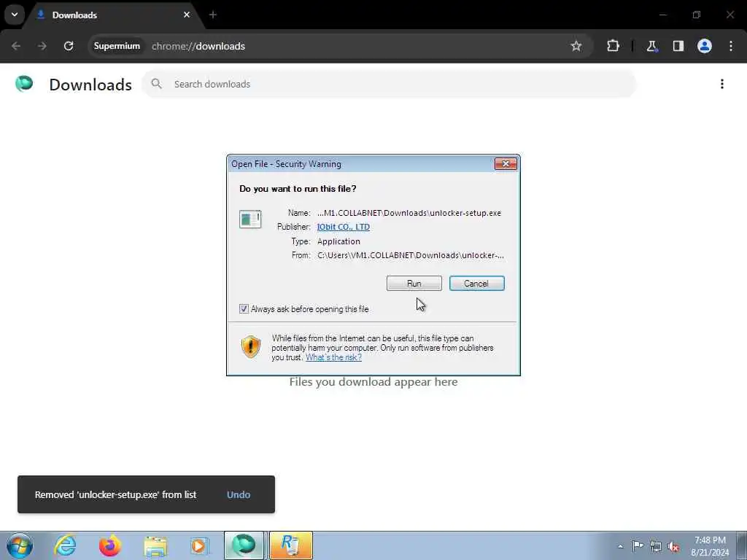747x560 pixels.
Task: Click the Downloads page heading
Action: point(90,85)
